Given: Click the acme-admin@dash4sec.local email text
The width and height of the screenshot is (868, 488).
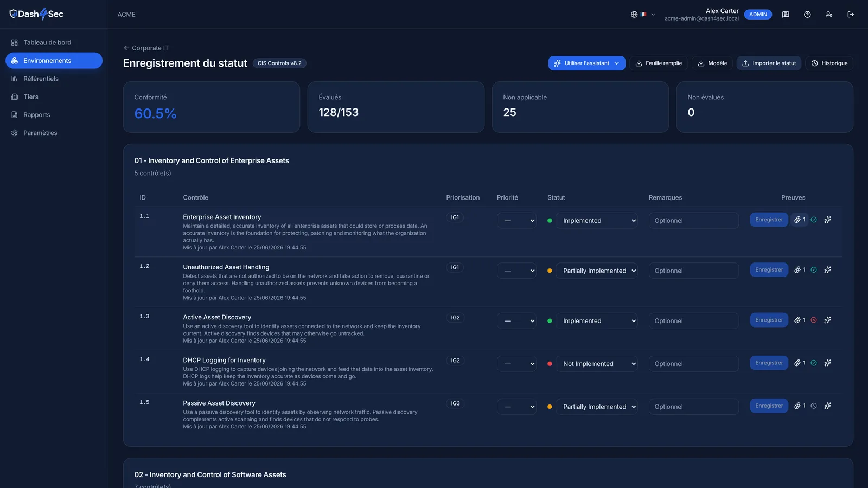Looking at the screenshot, I should 701,18.
